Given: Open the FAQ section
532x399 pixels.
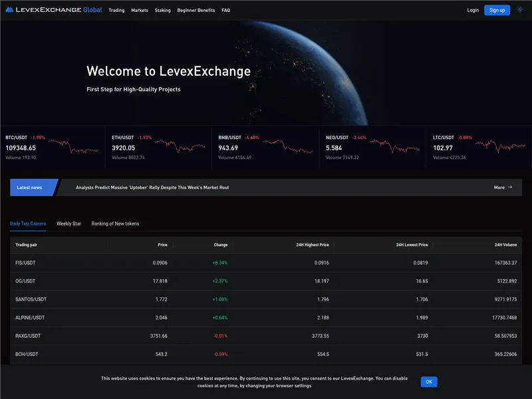Looking at the screenshot, I should tap(225, 10).
